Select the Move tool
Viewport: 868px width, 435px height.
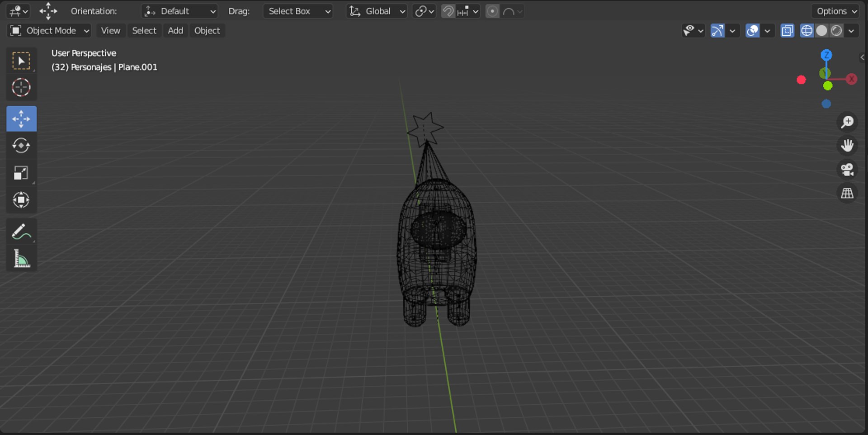pyautogui.click(x=21, y=119)
